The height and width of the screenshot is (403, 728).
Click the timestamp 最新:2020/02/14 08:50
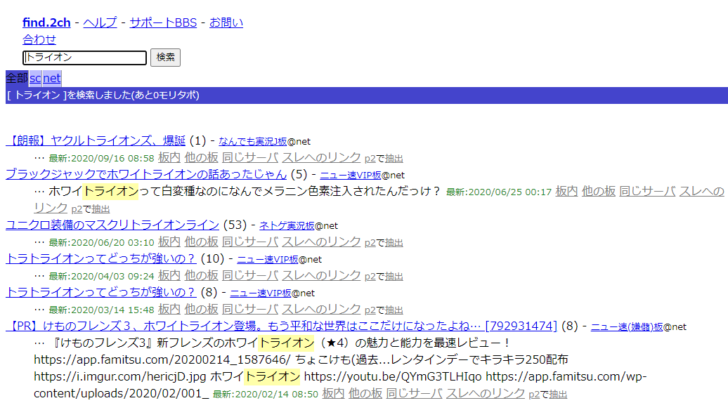[266, 394]
